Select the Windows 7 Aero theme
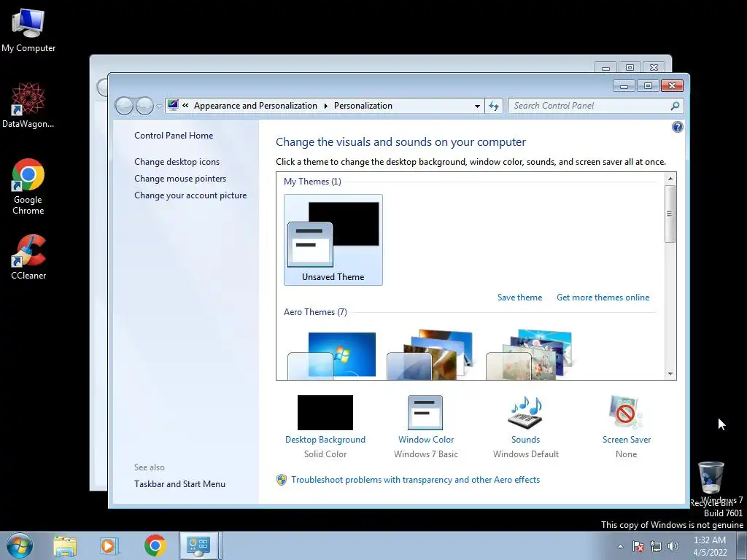The width and height of the screenshot is (747, 560). tap(332, 355)
